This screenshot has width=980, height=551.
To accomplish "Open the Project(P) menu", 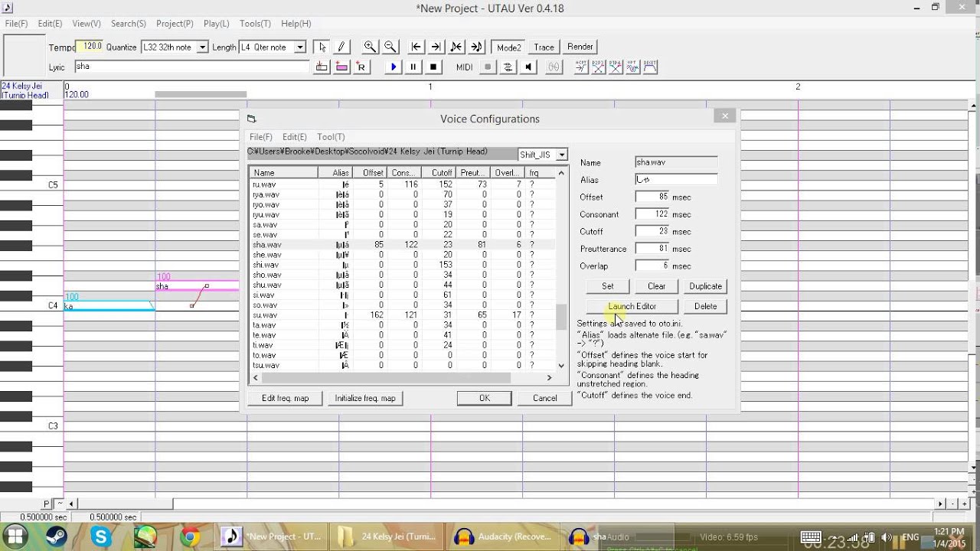I will pyautogui.click(x=175, y=24).
